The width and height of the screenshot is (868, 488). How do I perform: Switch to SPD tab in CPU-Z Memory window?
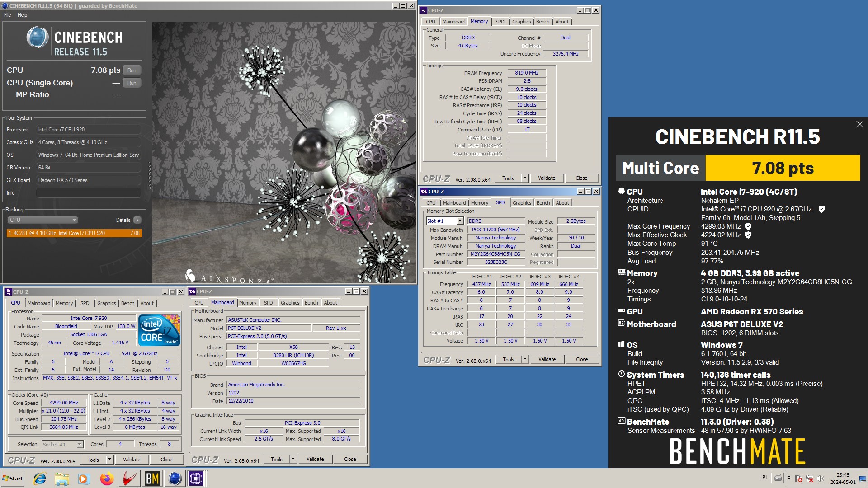[500, 22]
